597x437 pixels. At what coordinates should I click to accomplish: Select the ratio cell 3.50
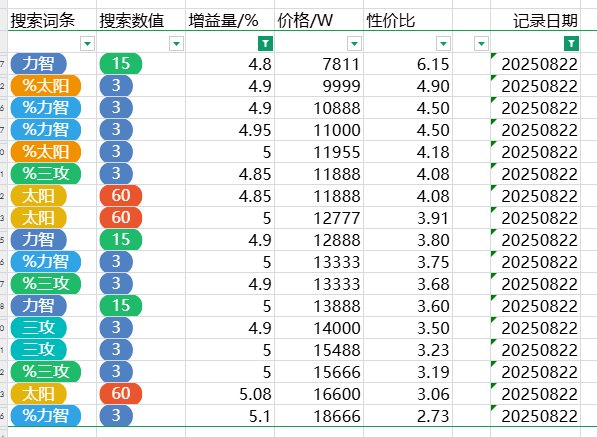[x=408, y=328]
